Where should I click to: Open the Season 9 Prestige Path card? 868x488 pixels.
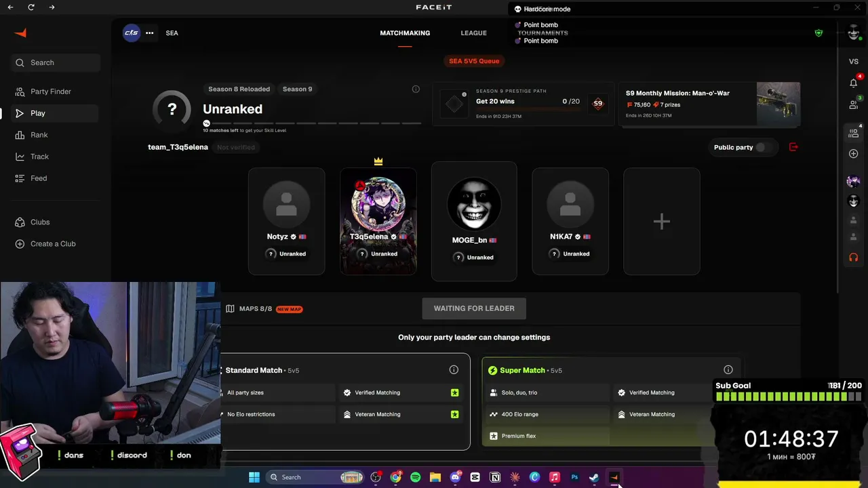(523, 104)
